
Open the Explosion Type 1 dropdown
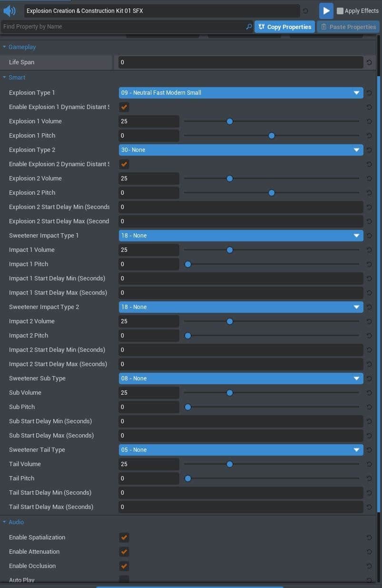click(x=241, y=93)
